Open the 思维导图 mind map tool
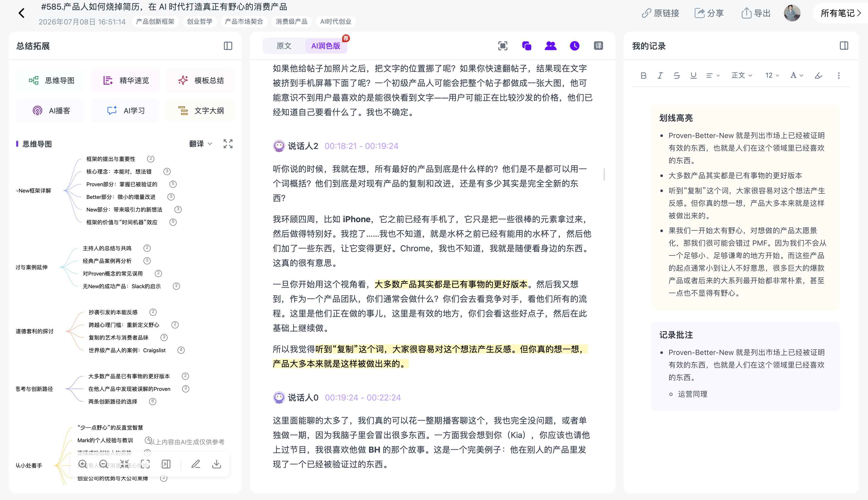This screenshot has width=868, height=500. point(51,80)
